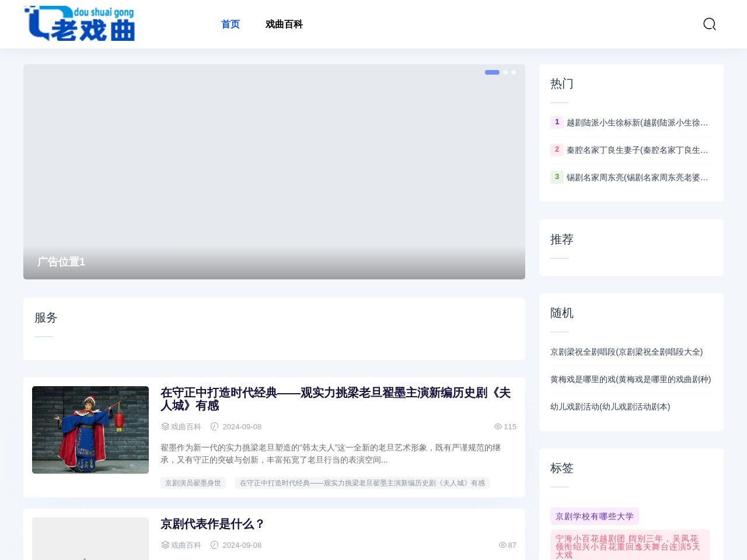
Task: Open the opera performer article thumbnail
Action: pyautogui.click(x=90, y=430)
